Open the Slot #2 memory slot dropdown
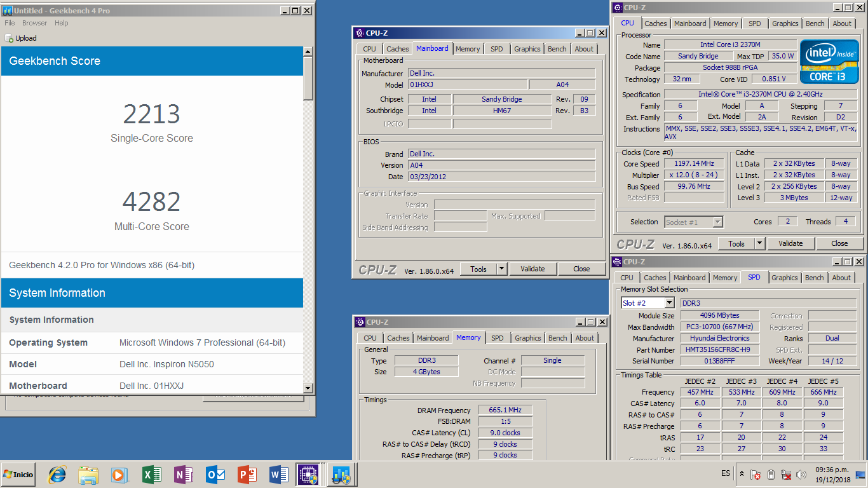This screenshot has height=488, width=868. [x=669, y=303]
